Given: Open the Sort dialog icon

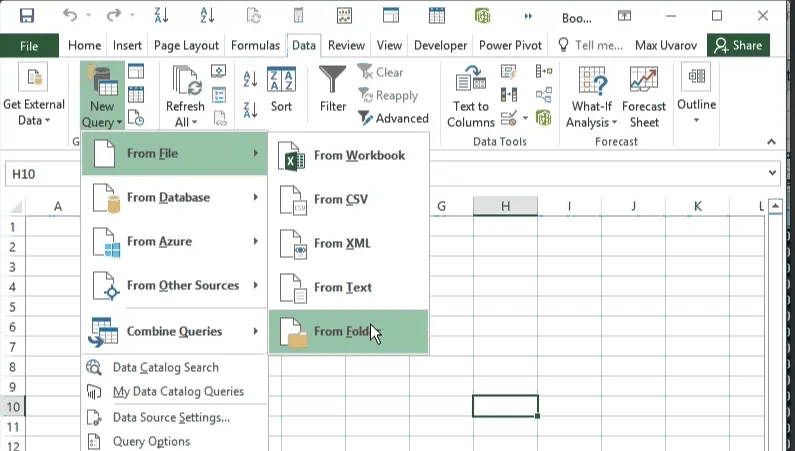Looking at the screenshot, I should coord(282,88).
